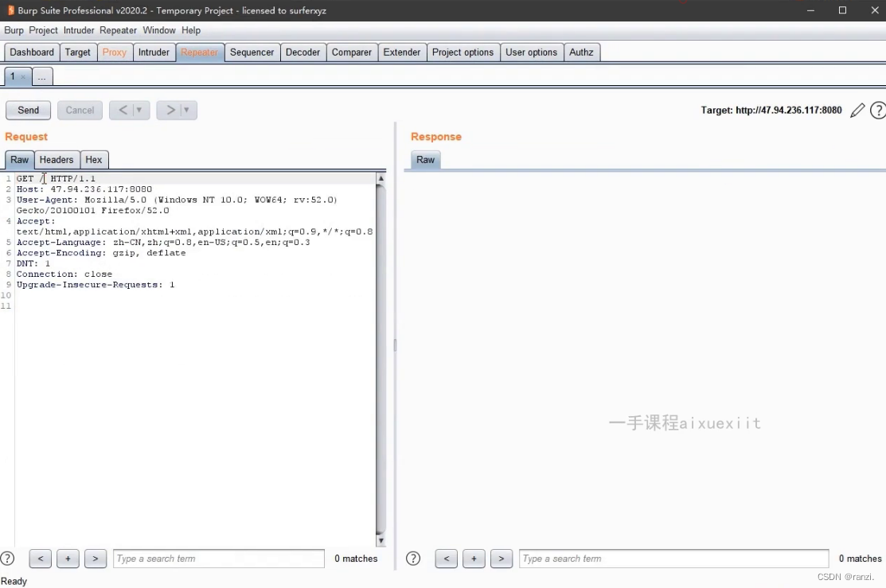The image size is (886, 588).
Task: Open the Authz tab
Action: [x=581, y=53]
